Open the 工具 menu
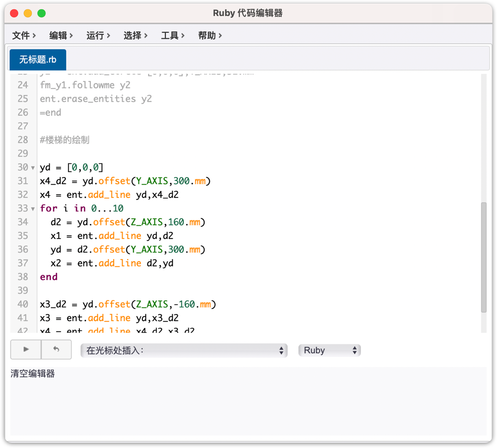 coord(173,36)
